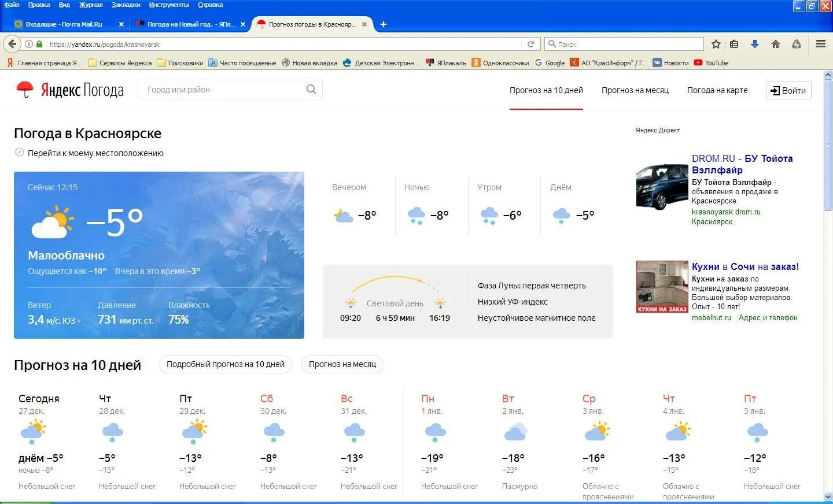Screen dimensions: 833x504
Task: Click the vertical scrollbar thumb
Action: pyautogui.click(x=828, y=144)
